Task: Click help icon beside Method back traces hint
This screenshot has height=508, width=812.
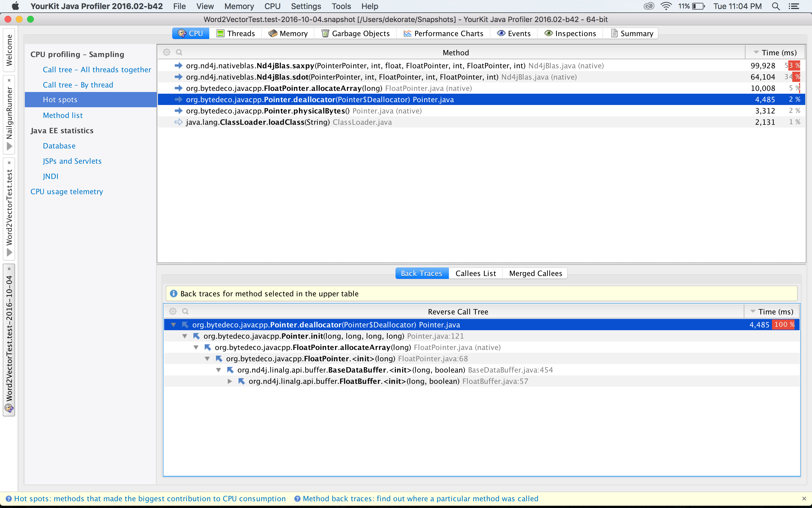Action: 297,499
